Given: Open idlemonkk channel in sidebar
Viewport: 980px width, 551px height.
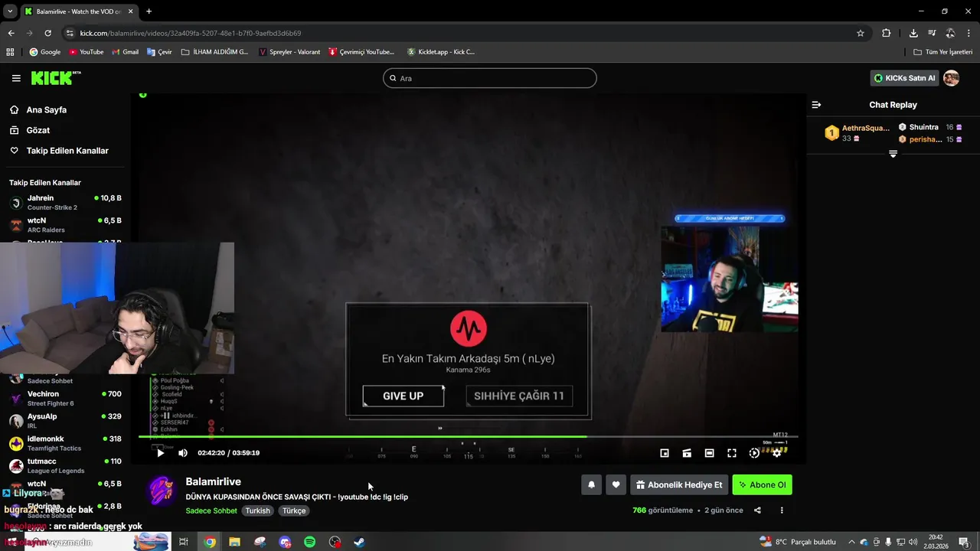Looking at the screenshot, I should tap(65, 443).
